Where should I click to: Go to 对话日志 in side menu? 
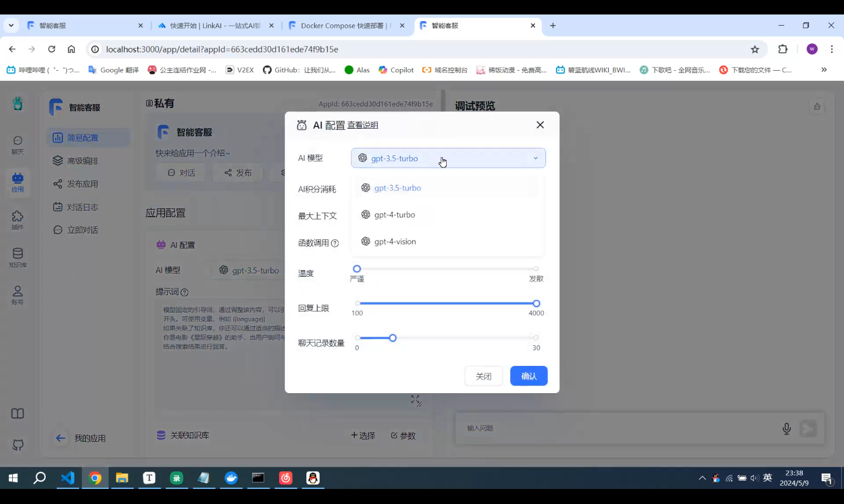[x=82, y=207]
